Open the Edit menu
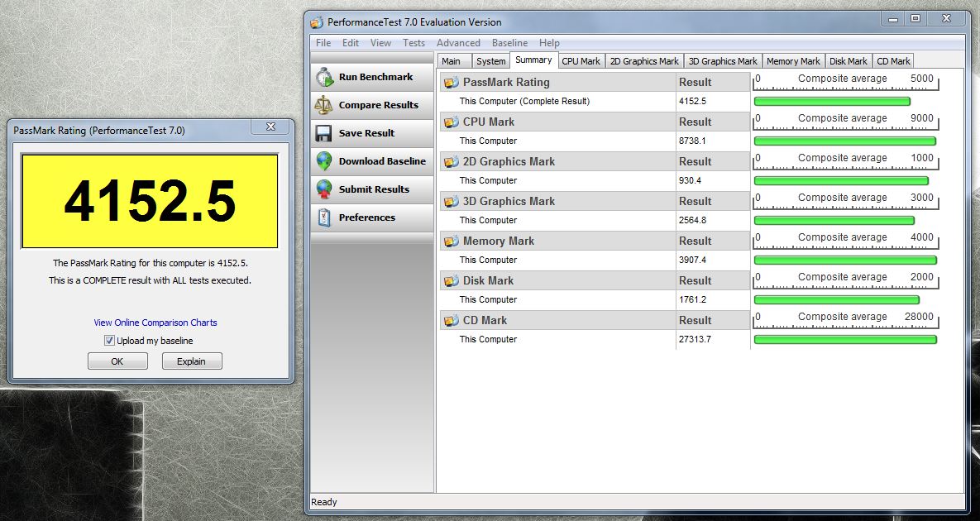Screen dimensions: 980x521 351,42
